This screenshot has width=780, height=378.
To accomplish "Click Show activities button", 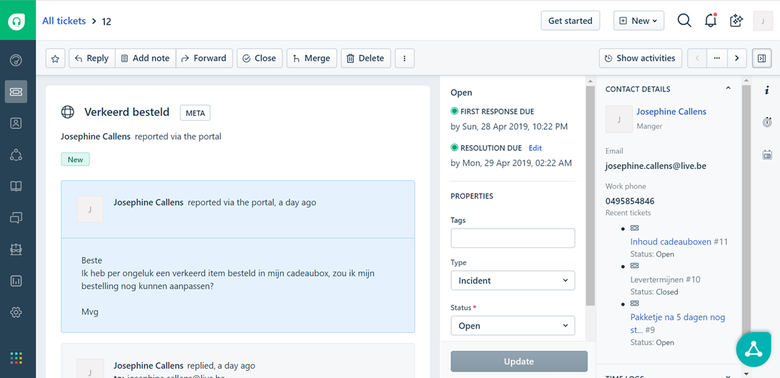I will [x=640, y=58].
